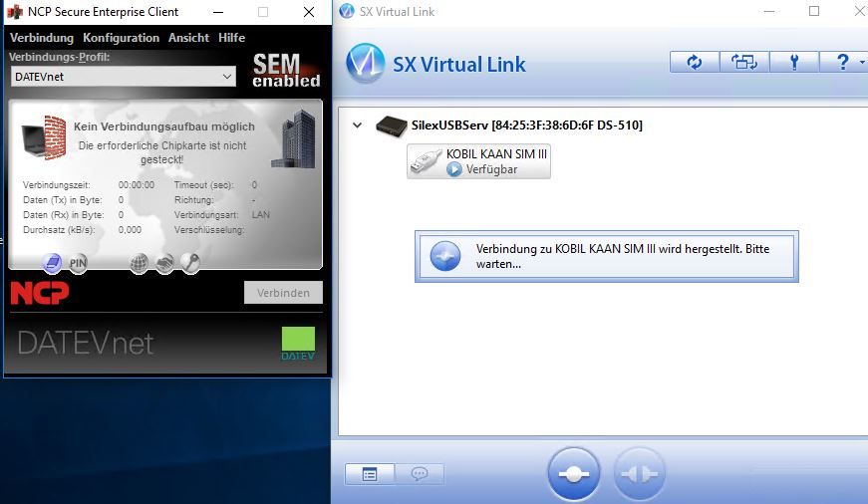Open the Konfiguration menu
This screenshot has width=868, height=504.
pos(121,38)
